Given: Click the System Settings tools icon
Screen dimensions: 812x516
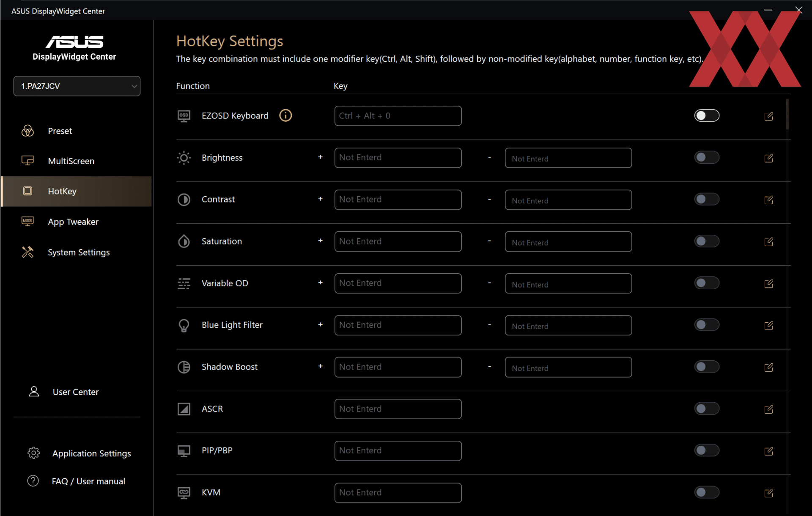Looking at the screenshot, I should click(x=27, y=252).
